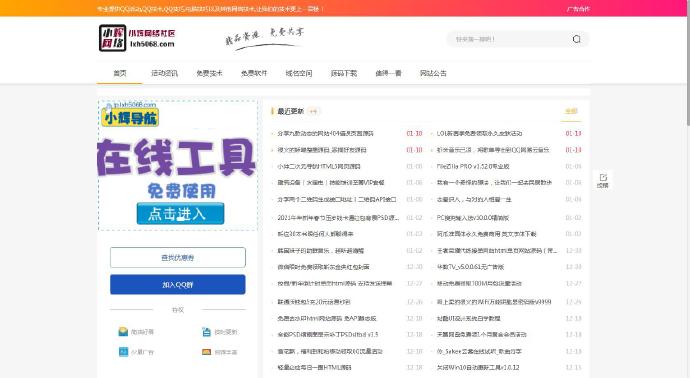Click the 小辉导航 在线工具 banner image
Viewport: 690px width, 378px height.
click(178, 165)
